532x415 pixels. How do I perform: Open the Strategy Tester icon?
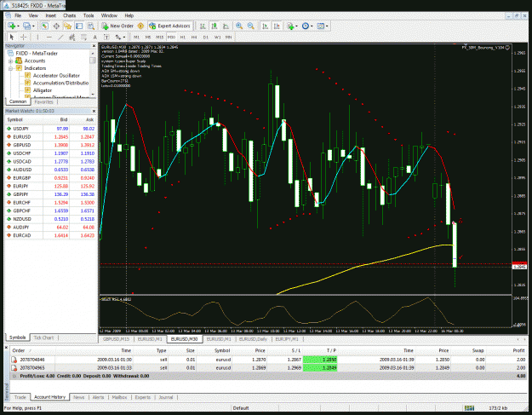point(91,26)
